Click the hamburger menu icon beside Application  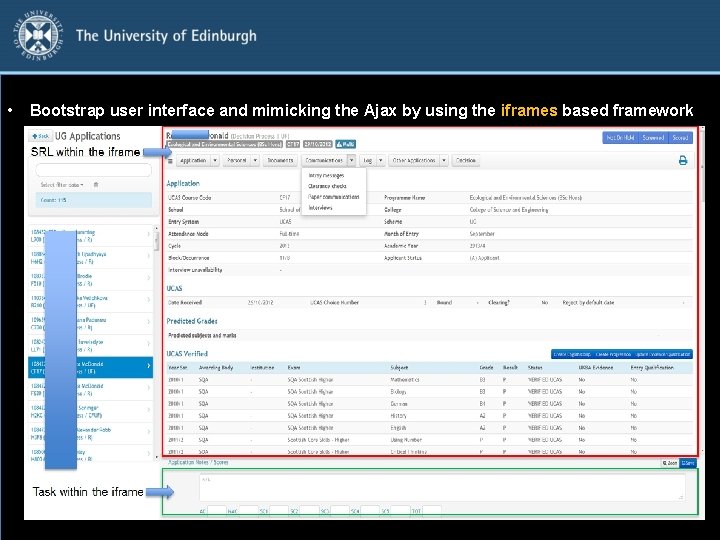coord(170,161)
